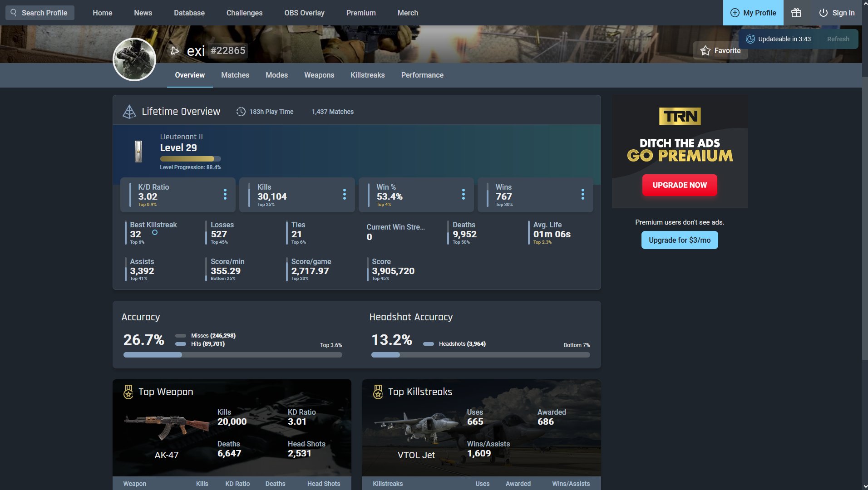
Task: Open Wins stat options menu
Action: (583, 195)
